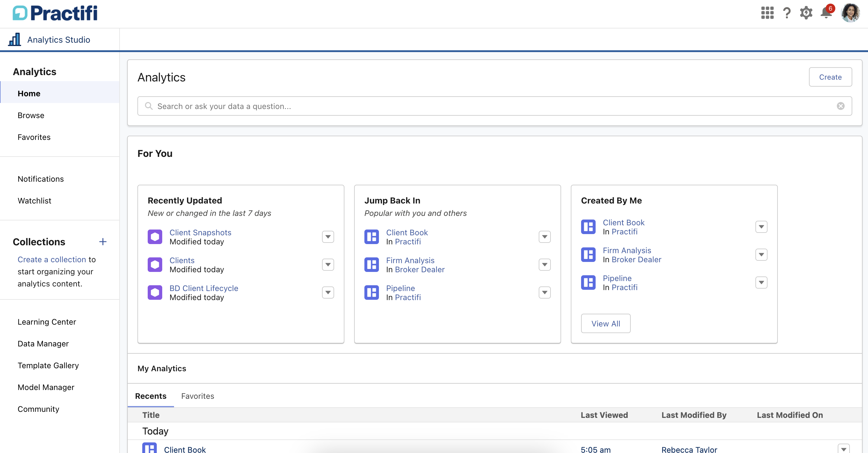Expand actions menu for Clients dataset
The width and height of the screenshot is (868, 453).
coord(328,265)
